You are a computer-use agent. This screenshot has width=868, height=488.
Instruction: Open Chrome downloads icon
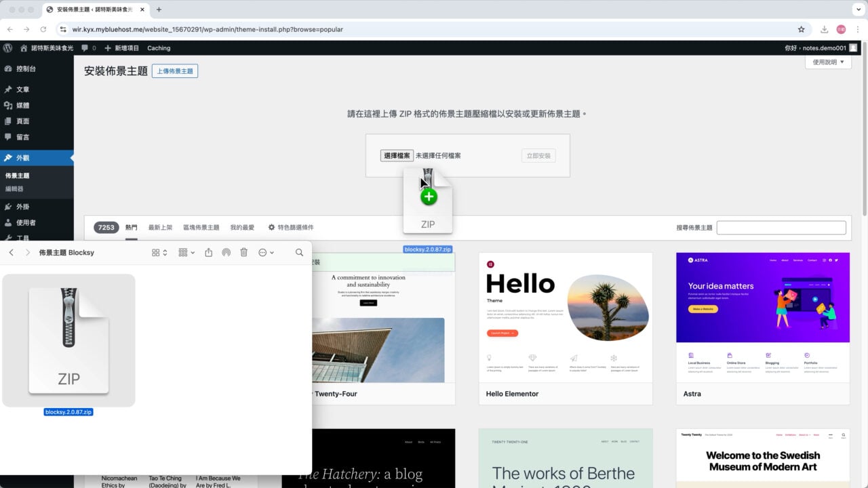[x=824, y=29]
